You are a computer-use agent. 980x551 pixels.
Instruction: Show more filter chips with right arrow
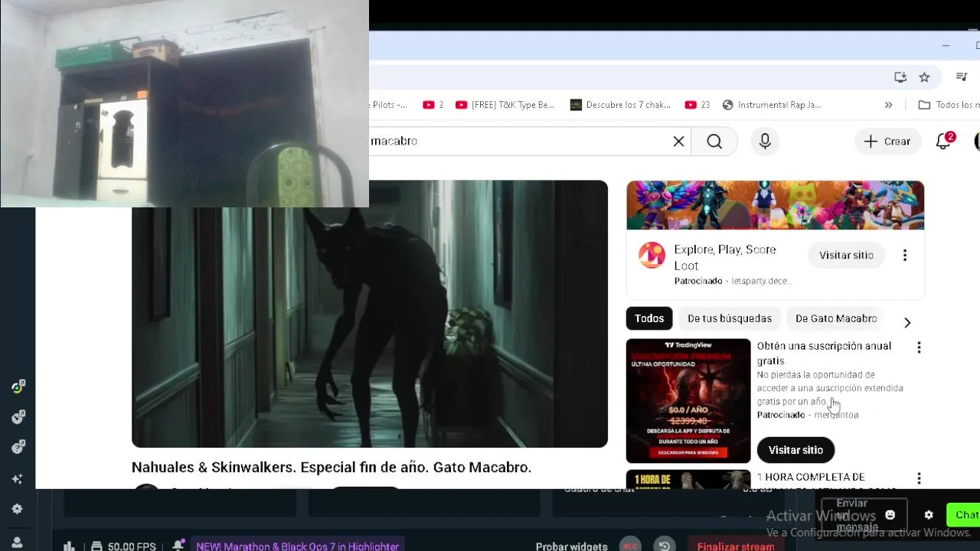tap(907, 323)
